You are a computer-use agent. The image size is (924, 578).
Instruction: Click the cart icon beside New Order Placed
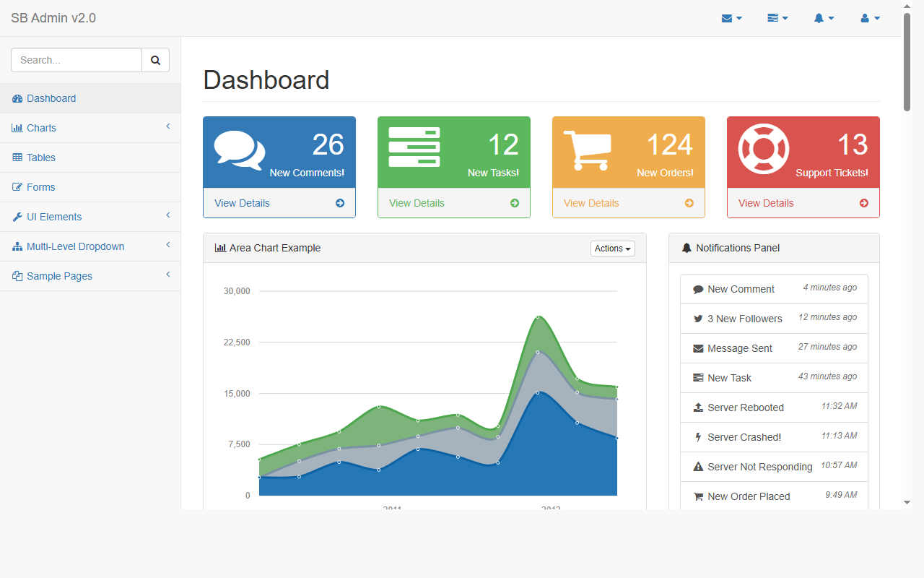698,496
